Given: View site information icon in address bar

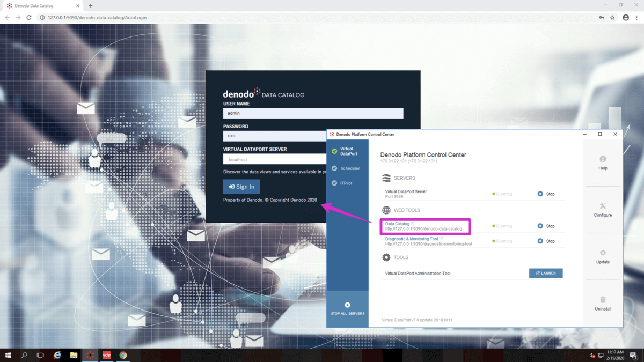Looking at the screenshot, I should (x=42, y=18).
